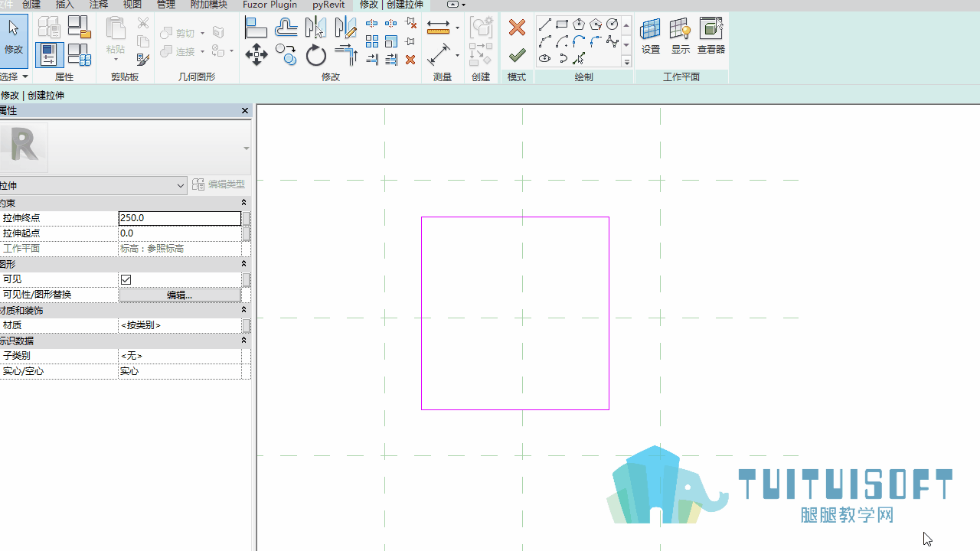Click the red Delete icon in the Modify panel
This screenshot has height=551, width=980.
pos(410,60)
